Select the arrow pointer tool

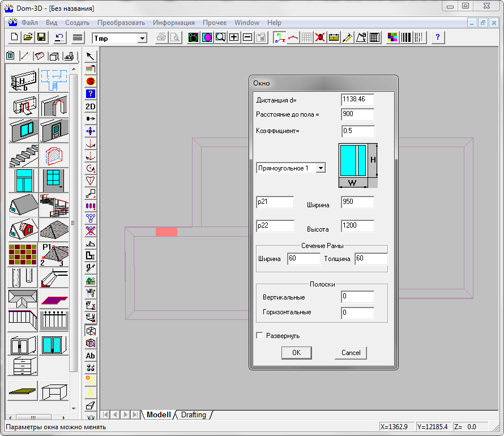[x=90, y=55]
